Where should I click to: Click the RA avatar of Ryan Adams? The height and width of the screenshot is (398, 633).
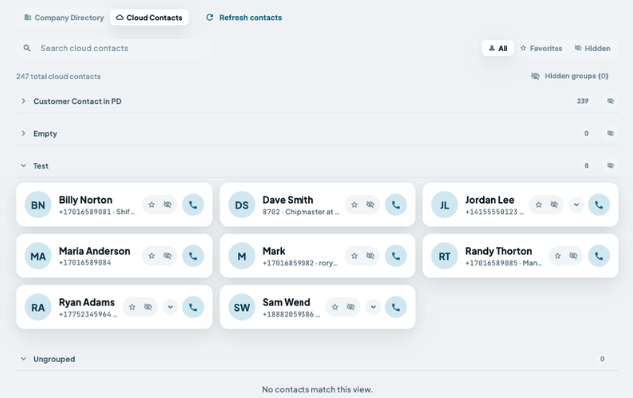(x=38, y=307)
